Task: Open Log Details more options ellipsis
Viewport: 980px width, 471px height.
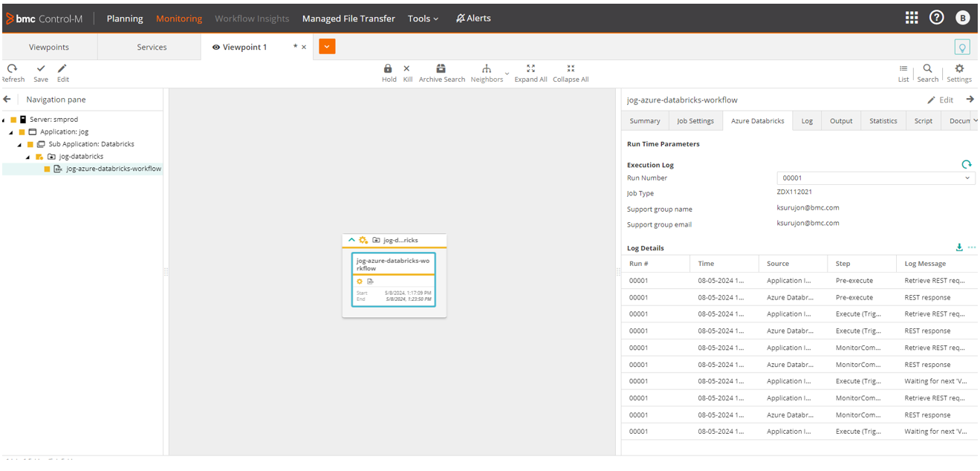Action: 972,247
